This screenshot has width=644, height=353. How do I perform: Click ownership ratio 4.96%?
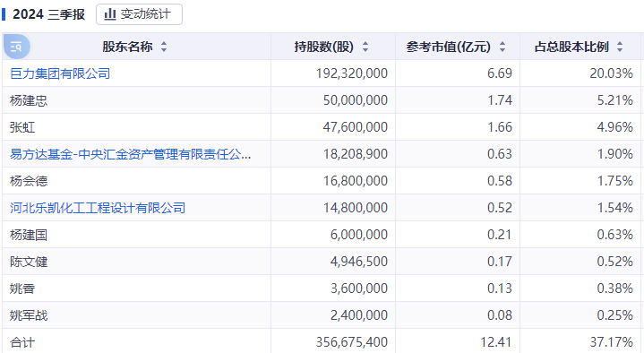click(x=614, y=127)
